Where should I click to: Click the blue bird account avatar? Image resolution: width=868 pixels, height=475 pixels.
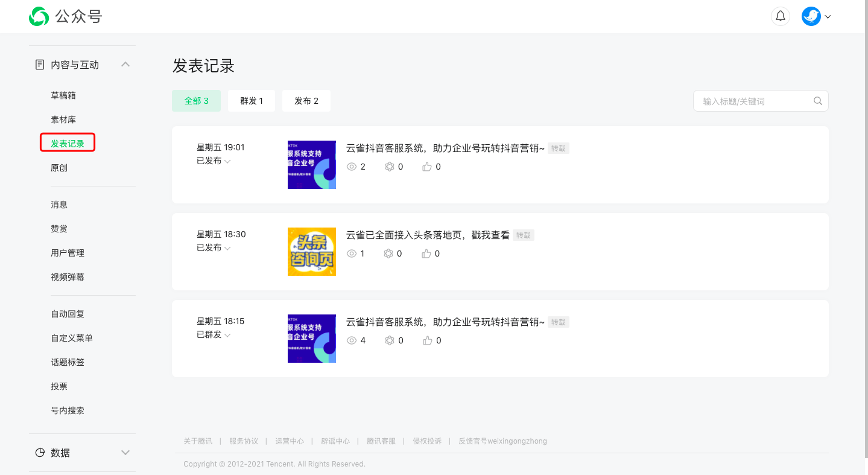[x=811, y=16]
